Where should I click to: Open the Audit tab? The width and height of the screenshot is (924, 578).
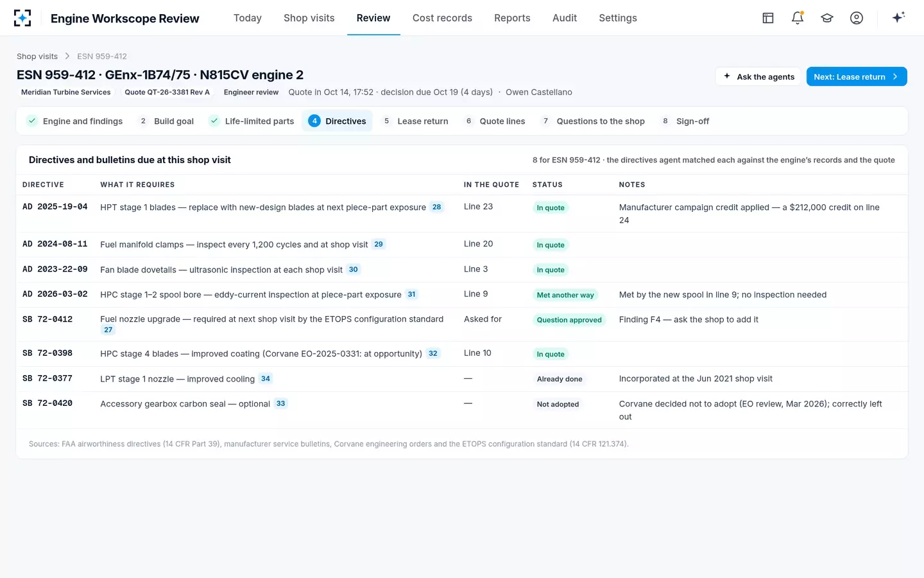(565, 18)
